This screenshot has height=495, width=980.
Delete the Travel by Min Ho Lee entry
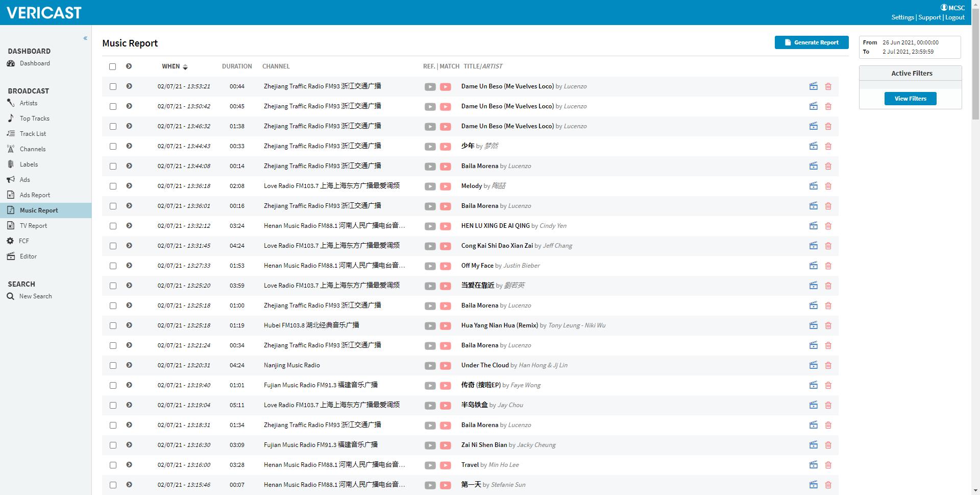(x=828, y=465)
